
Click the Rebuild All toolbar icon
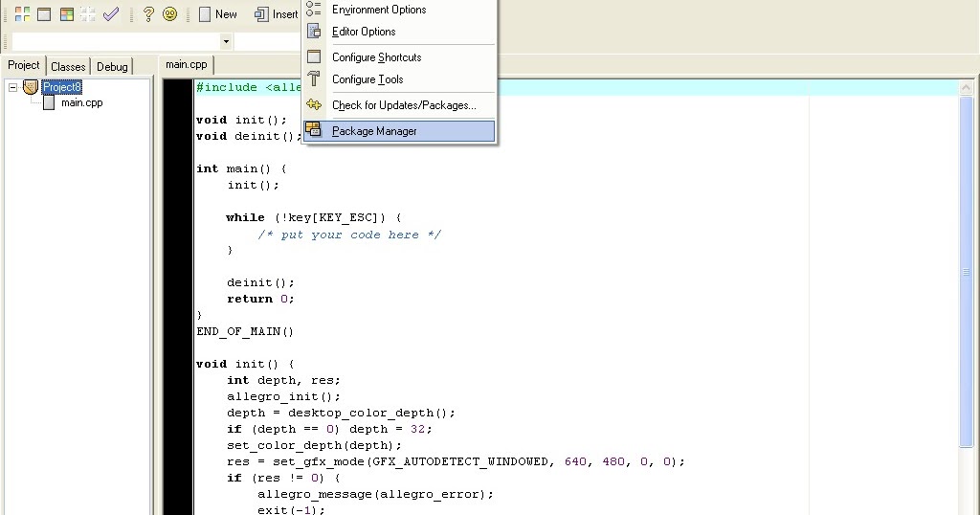(88, 14)
